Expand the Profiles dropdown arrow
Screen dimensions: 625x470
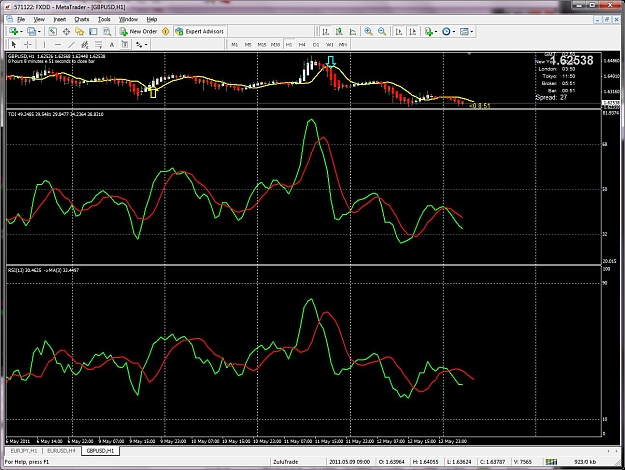tap(39, 31)
